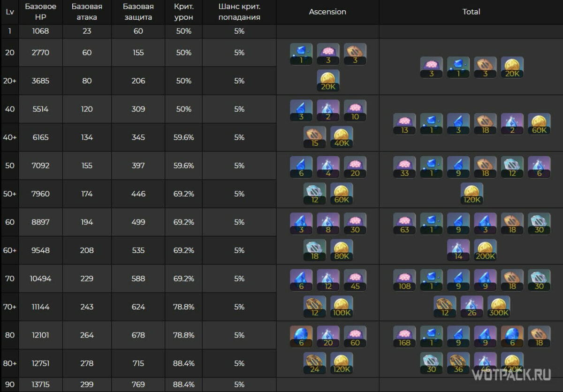Click the purple crystal icon labeled 20
This screenshot has height=392, width=563.
[x=328, y=337]
